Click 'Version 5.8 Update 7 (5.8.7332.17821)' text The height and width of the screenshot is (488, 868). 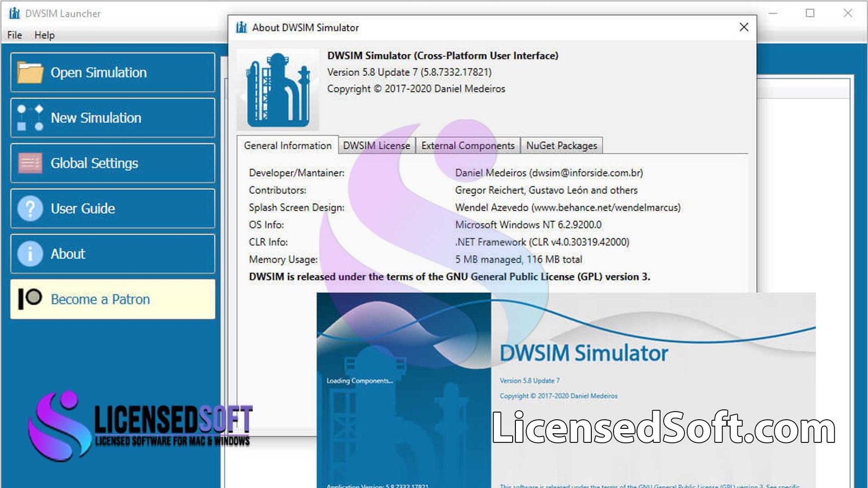pos(409,72)
